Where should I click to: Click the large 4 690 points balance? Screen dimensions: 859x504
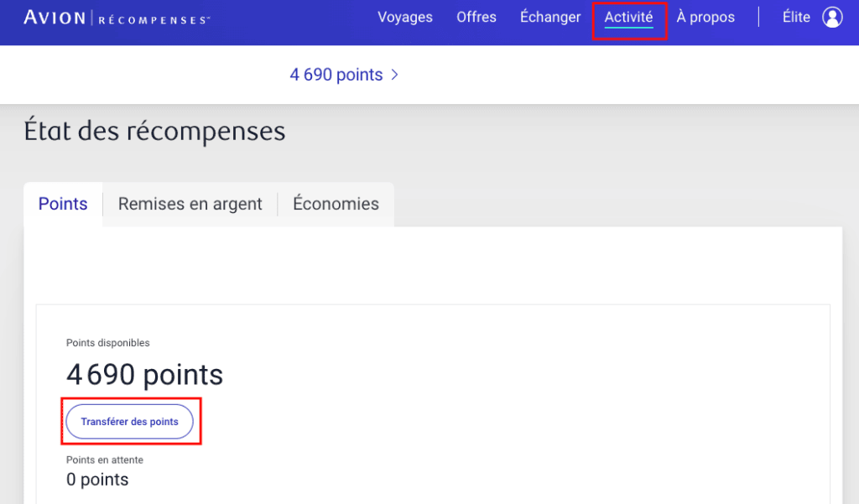pos(144,375)
